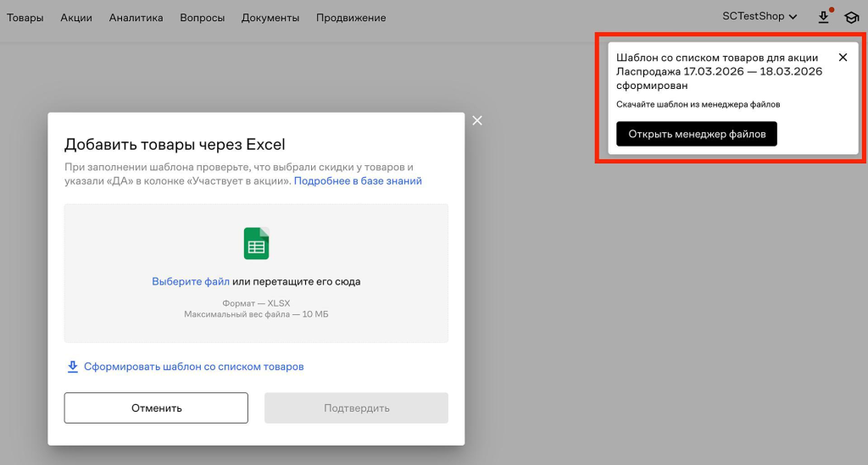Click the download arrow icon beside Сформировать шаблон

(72, 367)
